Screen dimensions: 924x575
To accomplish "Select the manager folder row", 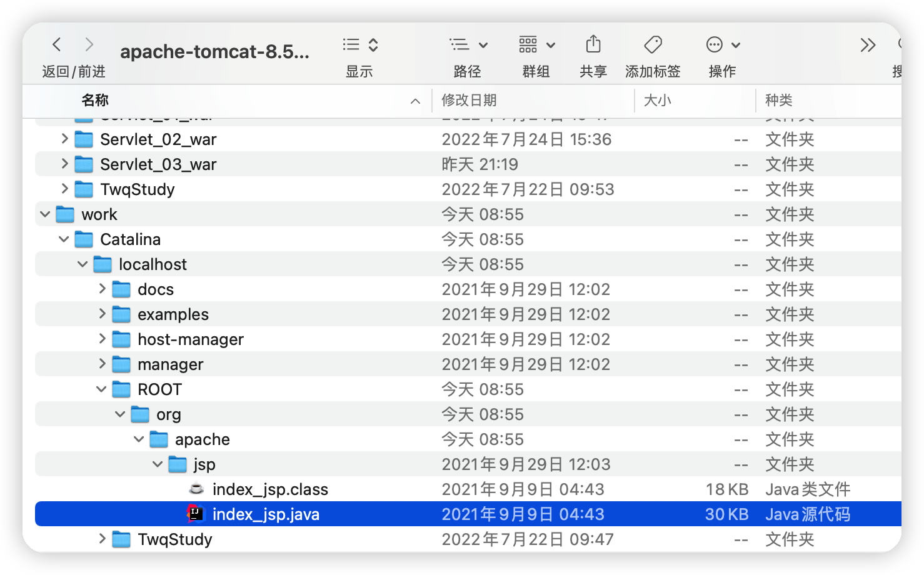I will tap(170, 364).
